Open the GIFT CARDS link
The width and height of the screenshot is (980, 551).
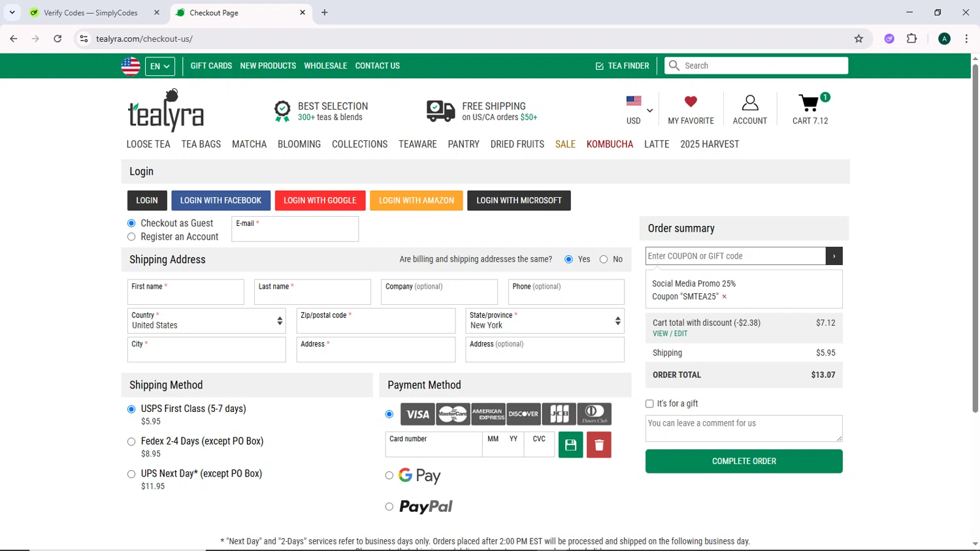[211, 66]
